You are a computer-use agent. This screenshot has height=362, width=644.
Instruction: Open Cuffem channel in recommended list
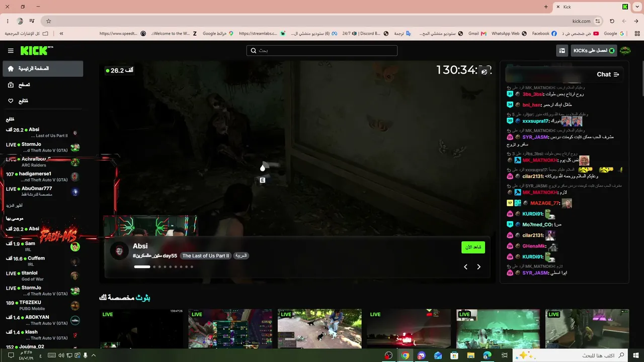43,261
